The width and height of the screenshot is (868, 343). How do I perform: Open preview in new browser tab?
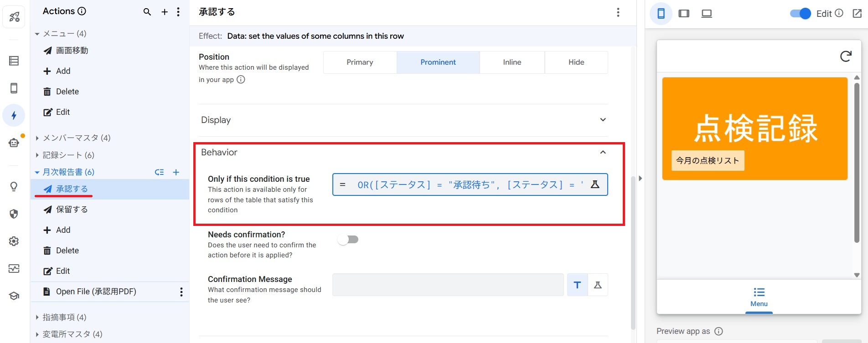(x=857, y=14)
